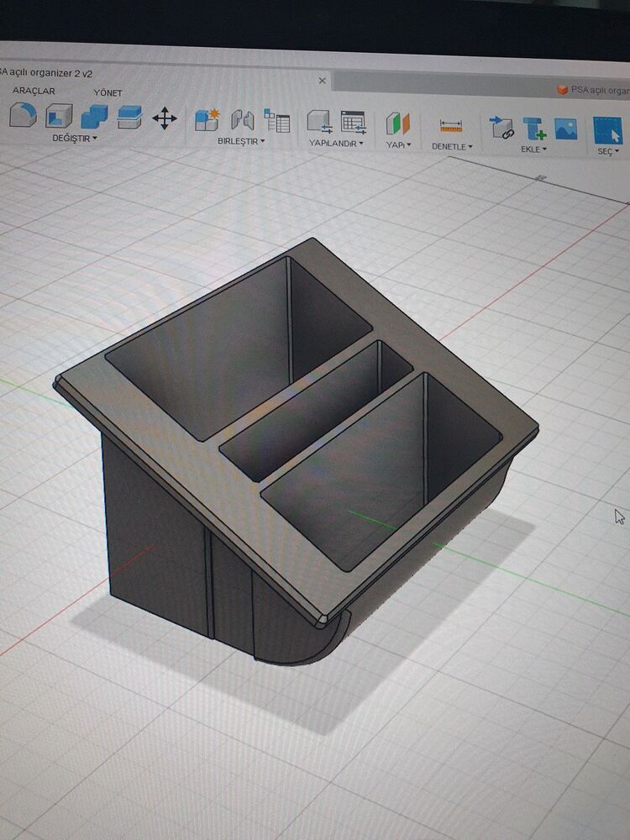
Task: Click the Configure Model icon
Action: pyautogui.click(x=320, y=122)
